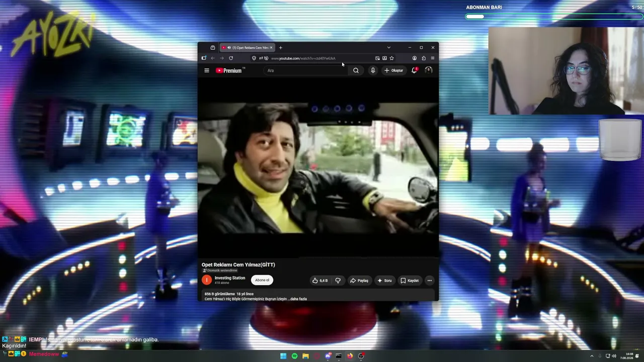Open the three-dot more actions menu
Image resolution: width=644 pixels, height=362 pixels.
[x=429, y=281]
